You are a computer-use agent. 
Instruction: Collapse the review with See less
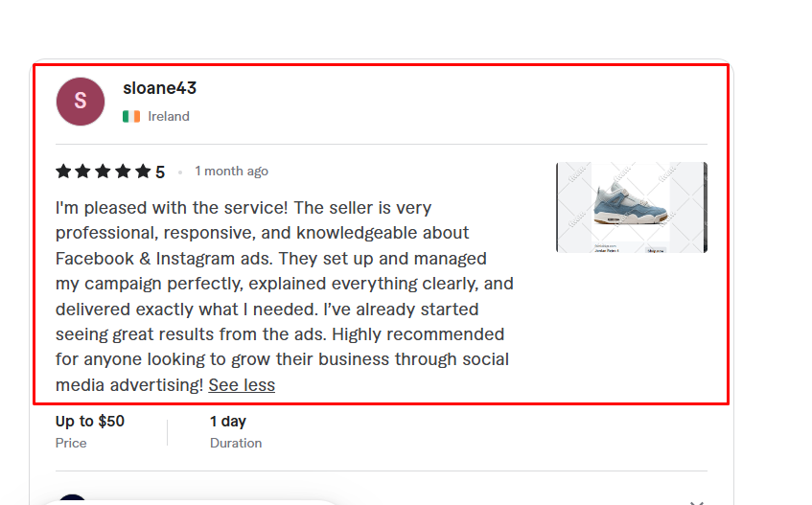click(x=242, y=385)
